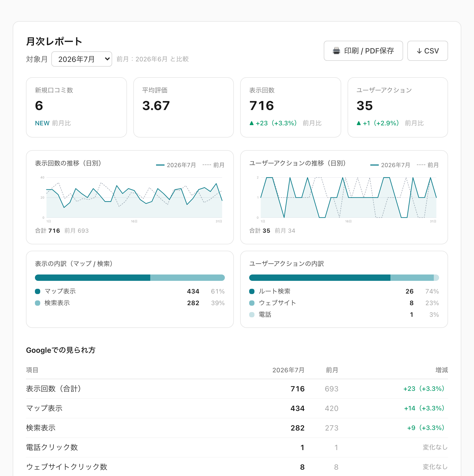Click the 表示回数 card value 716

[262, 106]
